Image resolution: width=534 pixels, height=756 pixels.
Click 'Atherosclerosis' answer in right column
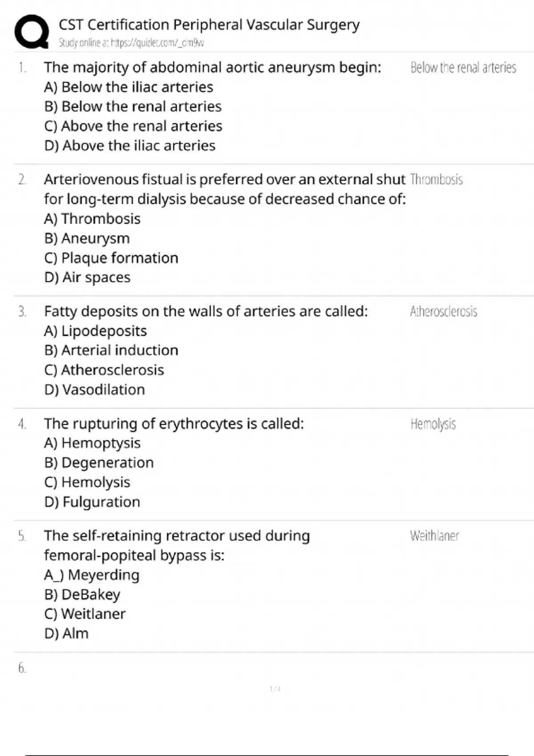coord(444,311)
